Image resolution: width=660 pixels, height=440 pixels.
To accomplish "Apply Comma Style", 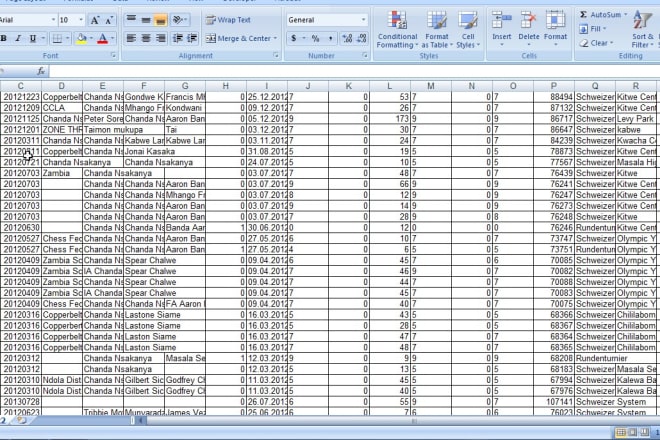I will (330, 39).
